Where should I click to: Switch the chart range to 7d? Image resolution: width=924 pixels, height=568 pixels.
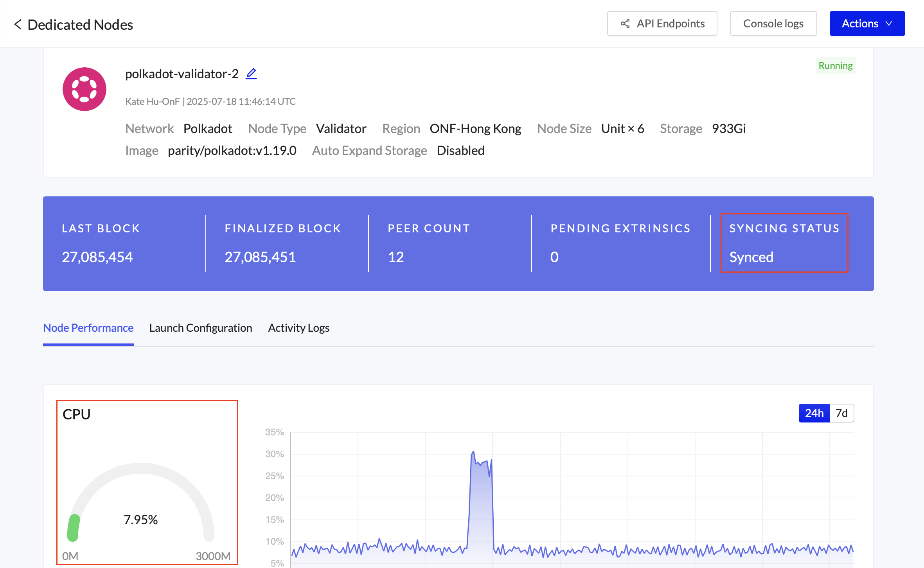[x=842, y=413]
